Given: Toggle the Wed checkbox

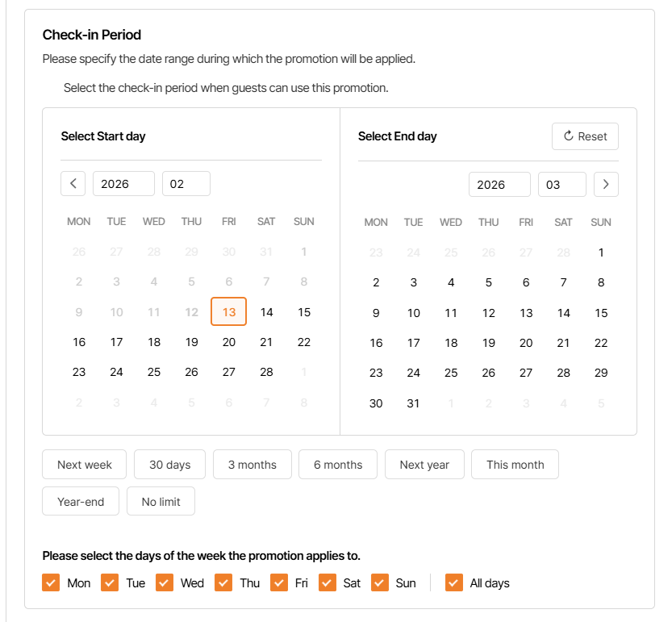Looking at the screenshot, I should (165, 582).
